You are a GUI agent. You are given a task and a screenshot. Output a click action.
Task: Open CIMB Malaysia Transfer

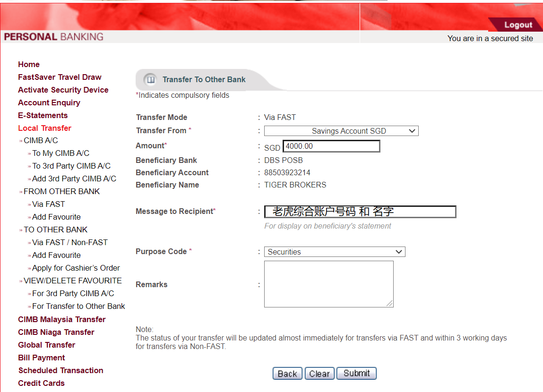(61, 319)
